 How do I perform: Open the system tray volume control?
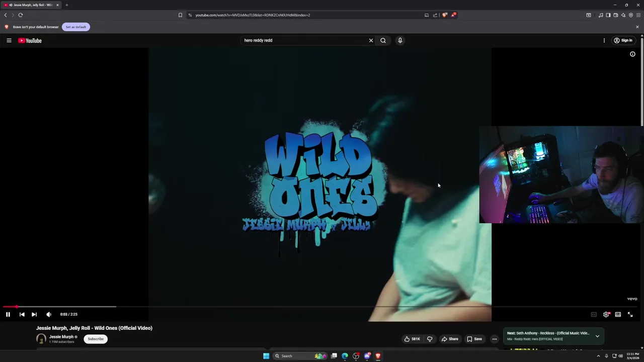pyautogui.click(x=620, y=356)
